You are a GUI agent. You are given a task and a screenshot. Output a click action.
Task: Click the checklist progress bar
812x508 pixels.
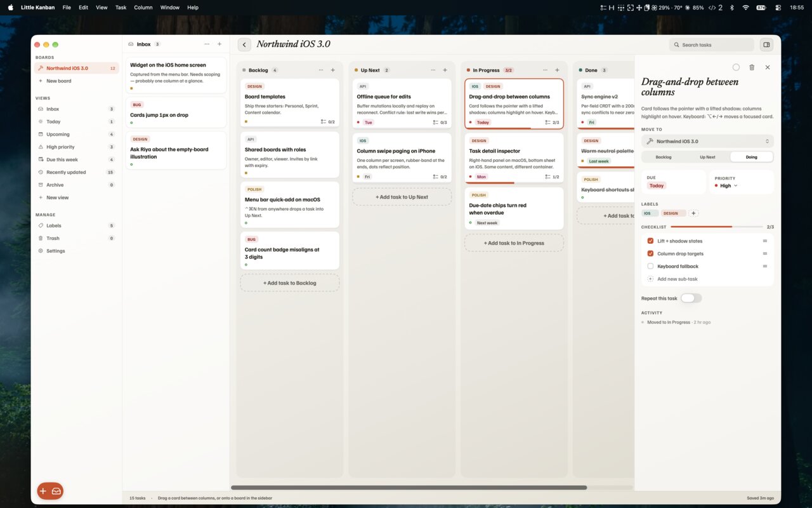coord(717,227)
